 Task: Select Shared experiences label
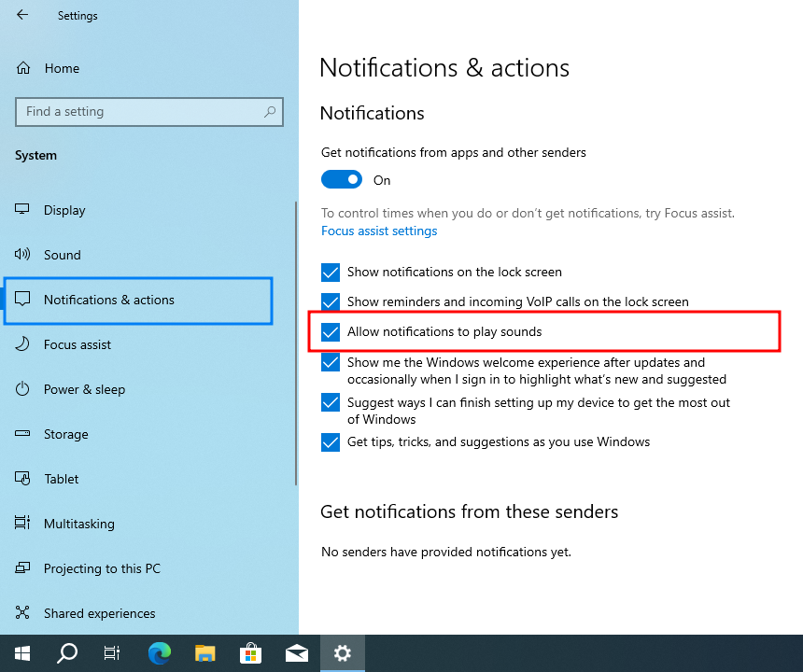pos(99,613)
